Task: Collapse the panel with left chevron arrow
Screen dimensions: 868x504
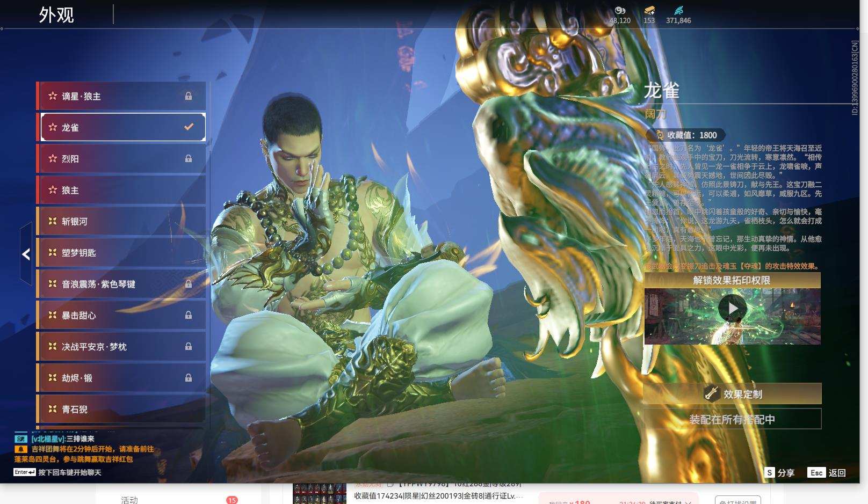Action: click(x=26, y=254)
